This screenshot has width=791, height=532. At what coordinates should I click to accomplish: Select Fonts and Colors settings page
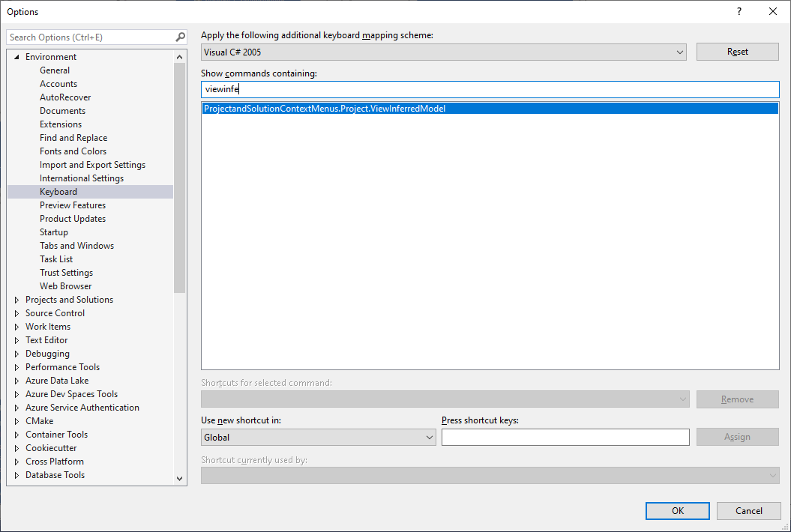[73, 151]
